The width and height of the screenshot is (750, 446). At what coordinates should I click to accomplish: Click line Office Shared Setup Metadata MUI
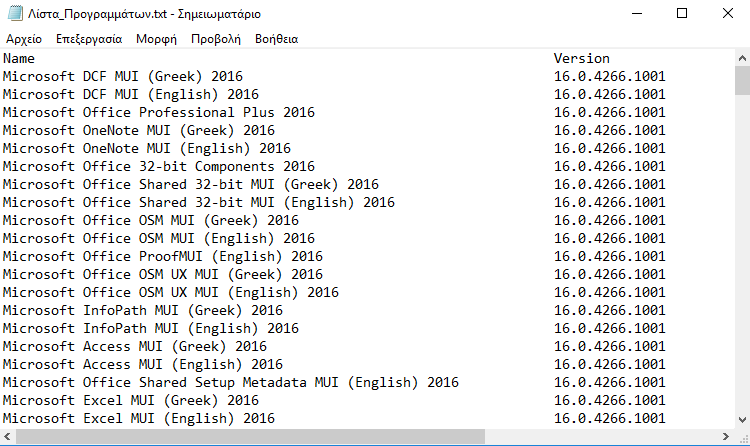click(231, 382)
